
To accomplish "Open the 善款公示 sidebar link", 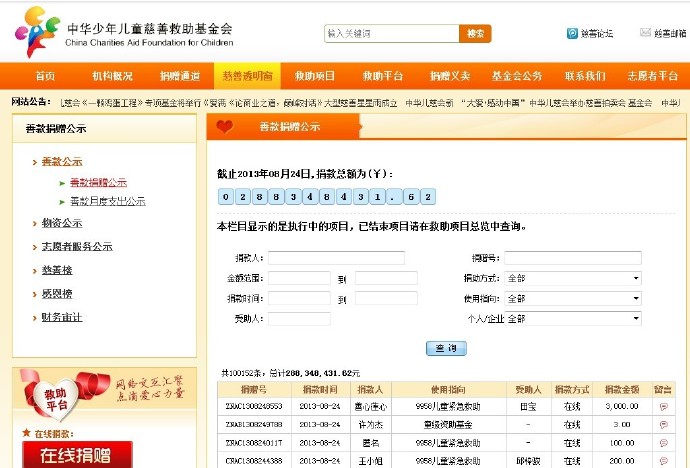I will pyautogui.click(x=62, y=161).
